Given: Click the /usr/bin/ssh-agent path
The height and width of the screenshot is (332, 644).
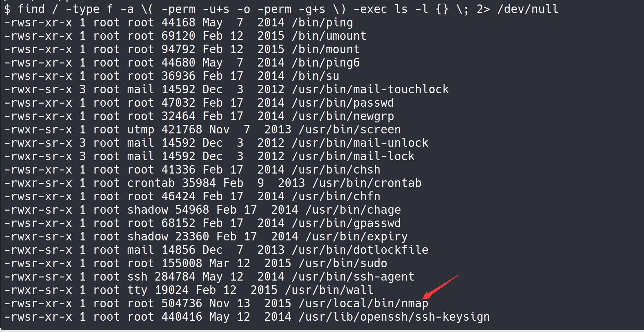Looking at the screenshot, I should click(x=353, y=277).
